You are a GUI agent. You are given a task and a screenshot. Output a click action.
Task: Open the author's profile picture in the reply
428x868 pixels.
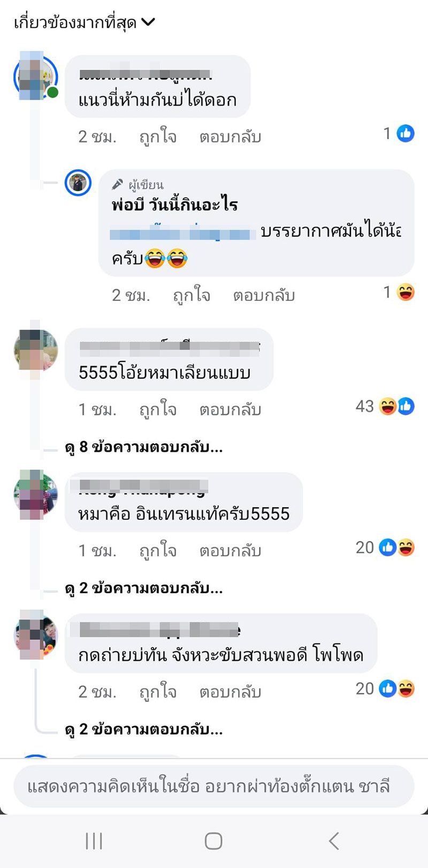tap(78, 183)
